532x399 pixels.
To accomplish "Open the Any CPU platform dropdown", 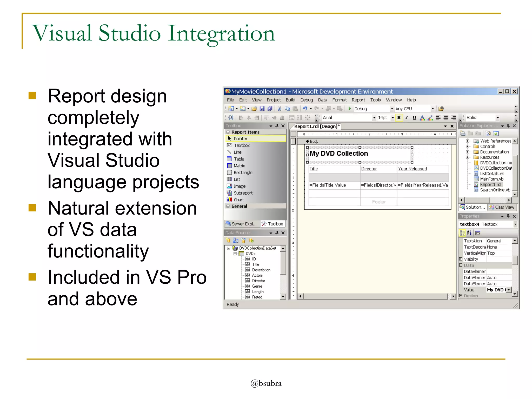I will (433, 109).
